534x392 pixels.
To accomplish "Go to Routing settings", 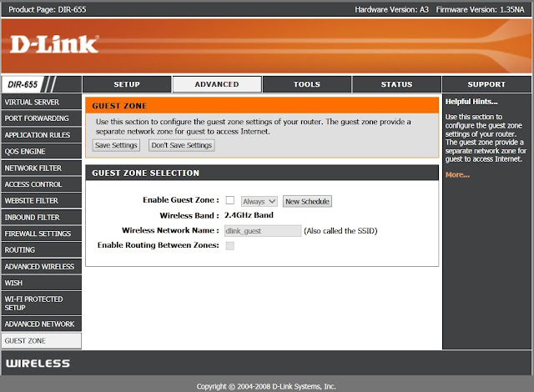I will click(41, 250).
